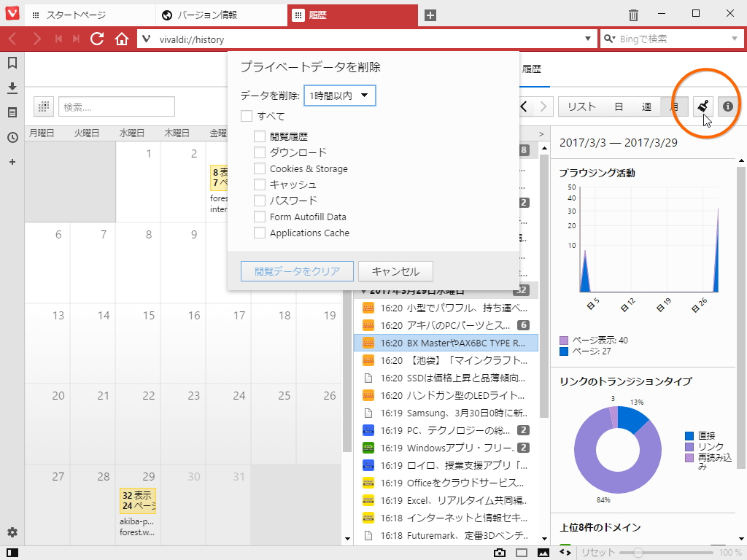Add a web panel with plus icon
The image size is (747, 560).
pyautogui.click(x=12, y=162)
